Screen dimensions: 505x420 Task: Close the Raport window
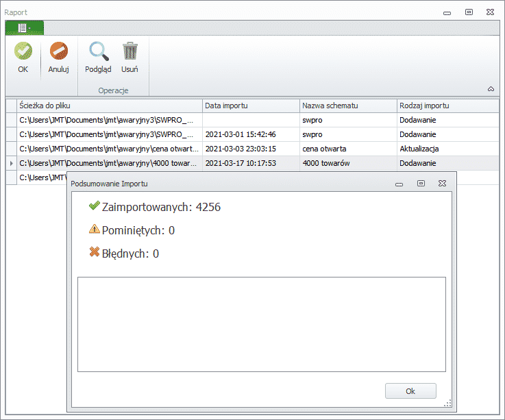490,12
